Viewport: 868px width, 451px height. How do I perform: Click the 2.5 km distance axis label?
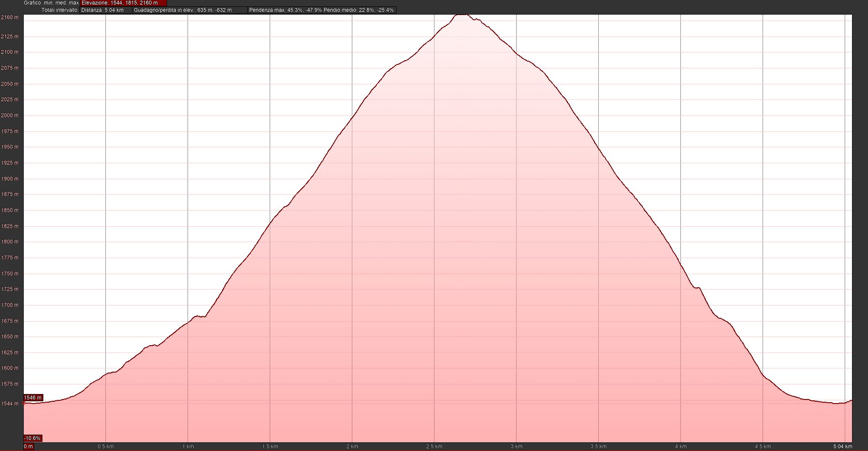click(x=434, y=446)
